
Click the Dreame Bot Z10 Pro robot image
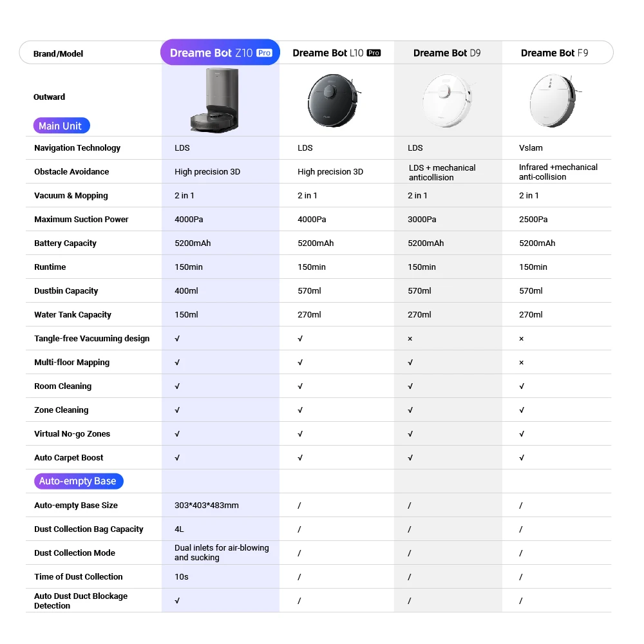218,102
